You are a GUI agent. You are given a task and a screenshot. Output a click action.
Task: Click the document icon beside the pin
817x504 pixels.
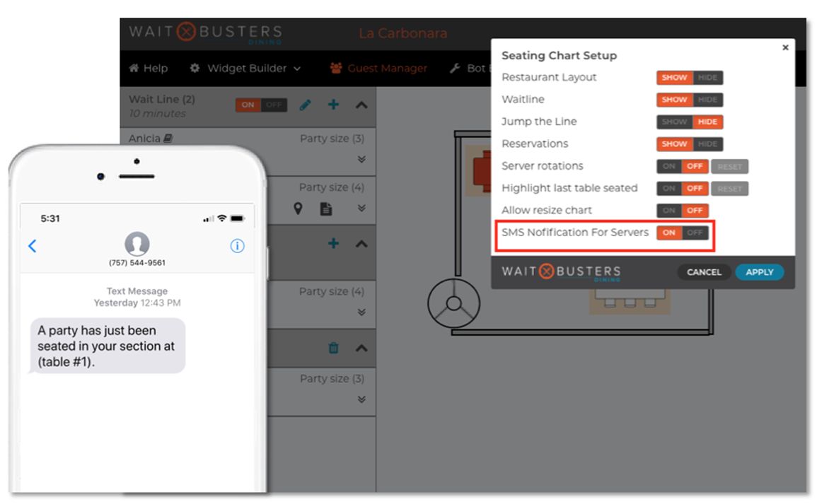click(x=325, y=209)
